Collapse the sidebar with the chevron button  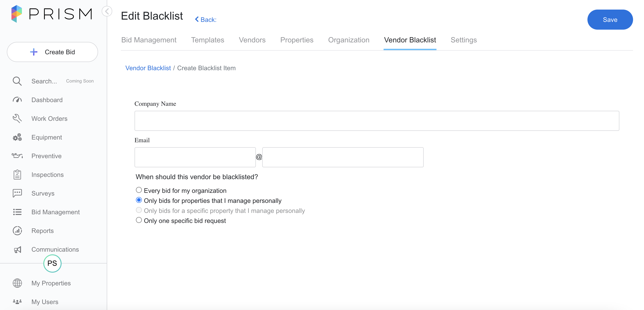[x=107, y=11]
